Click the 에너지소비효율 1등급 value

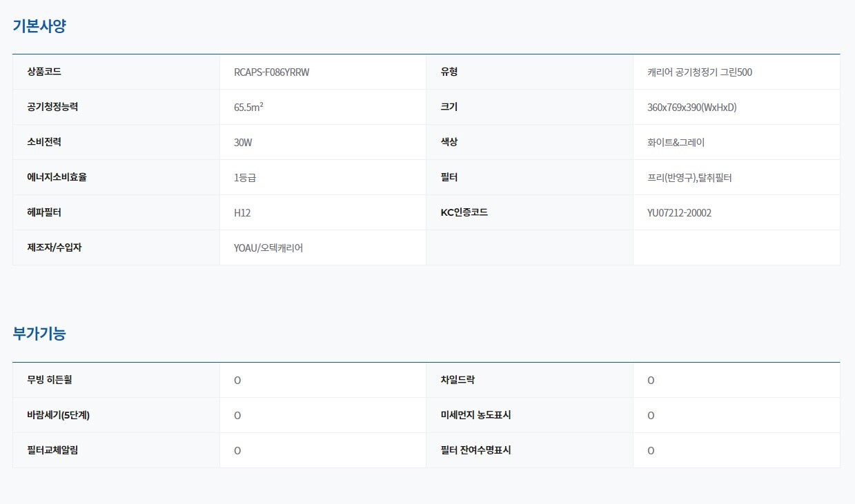point(245,178)
